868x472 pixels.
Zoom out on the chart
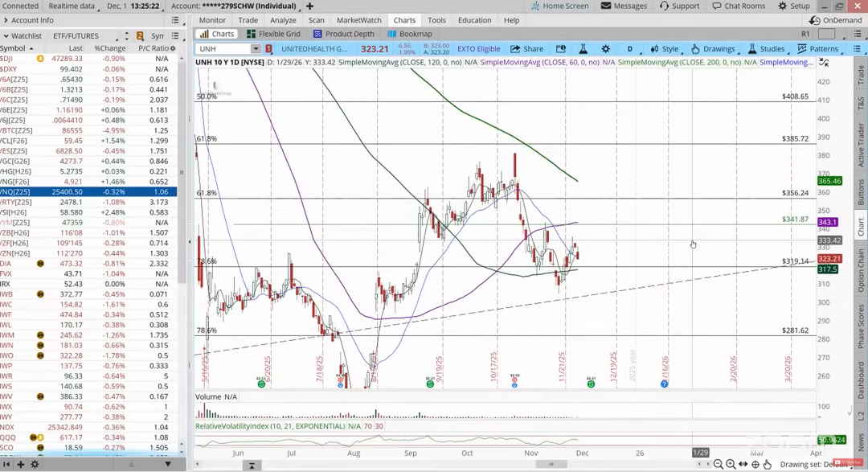pyautogui.click(x=718, y=464)
